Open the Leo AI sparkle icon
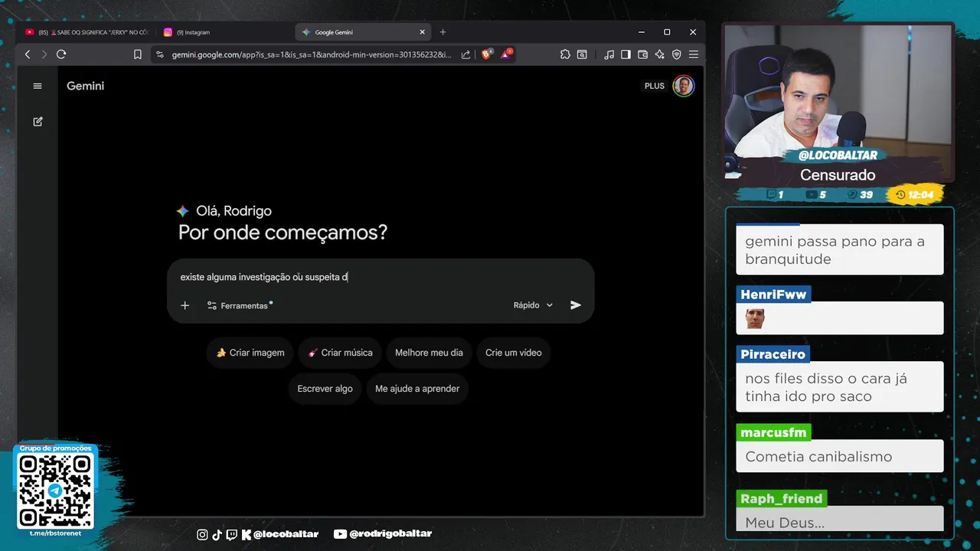The width and height of the screenshot is (980, 551). 659,54
